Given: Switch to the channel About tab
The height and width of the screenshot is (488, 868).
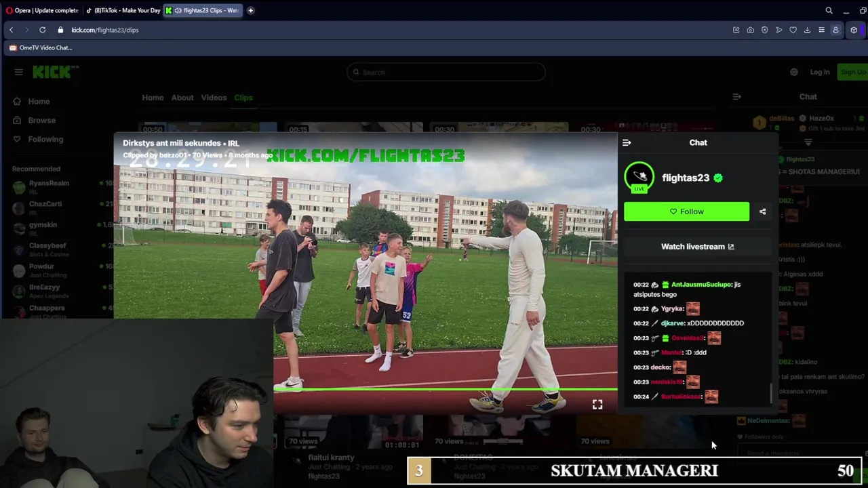Looking at the screenshot, I should [182, 98].
